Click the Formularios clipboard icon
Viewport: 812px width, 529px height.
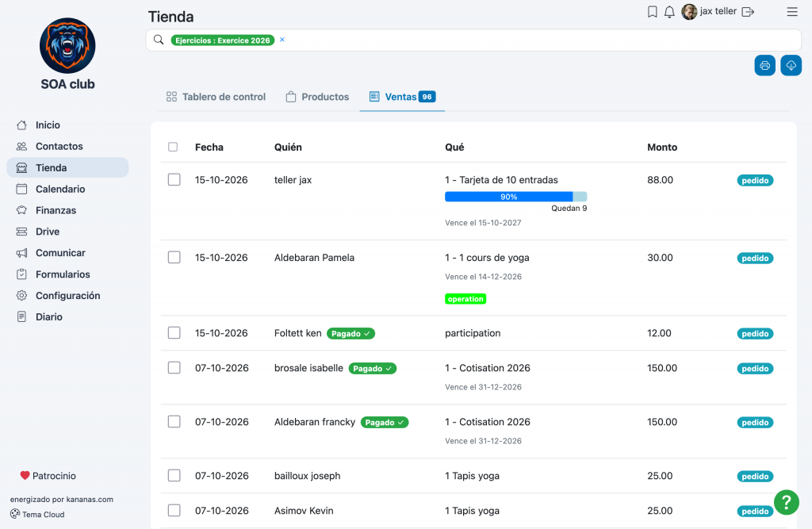[x=21, y=274]
